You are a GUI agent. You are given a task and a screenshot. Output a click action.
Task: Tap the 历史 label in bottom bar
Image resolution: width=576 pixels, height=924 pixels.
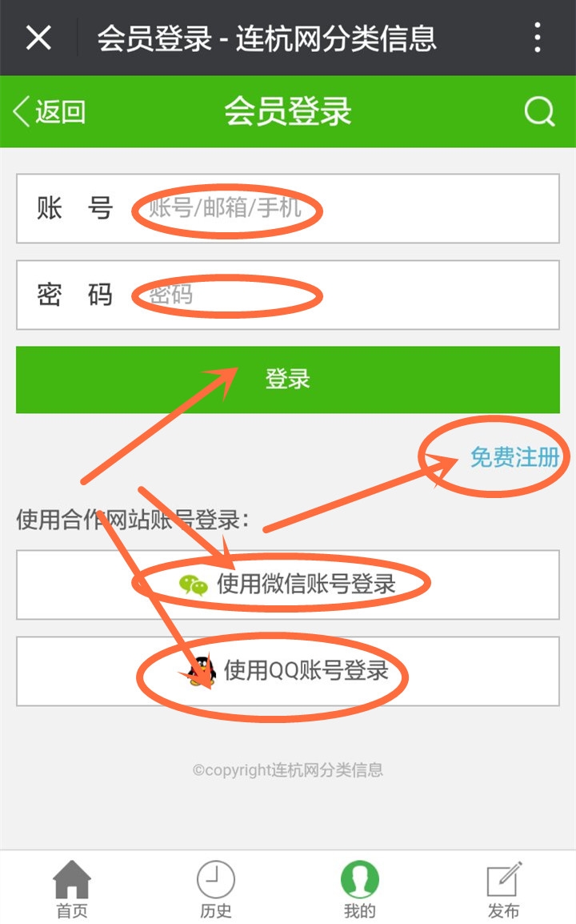click(215, 910)
